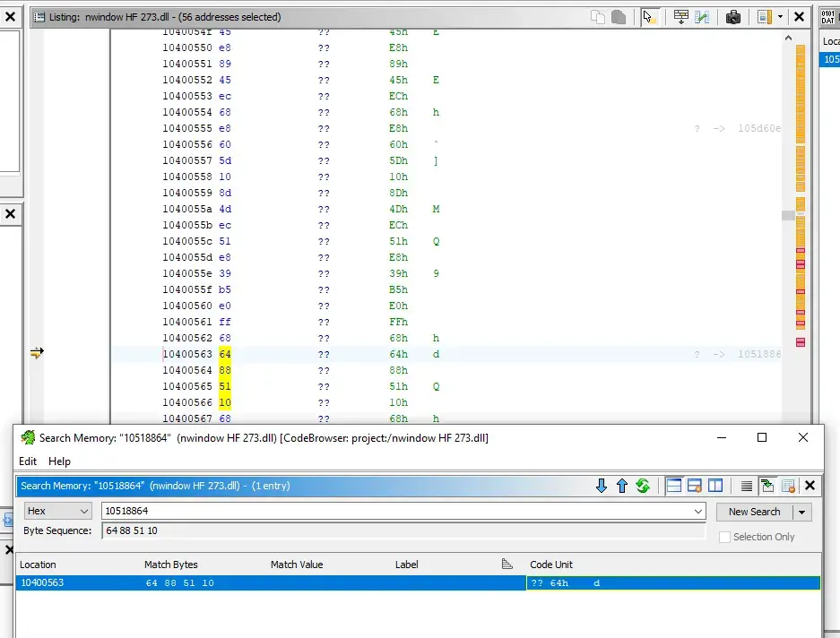
Task: Close the middle left side panel
Action: [x=10, y=214]
